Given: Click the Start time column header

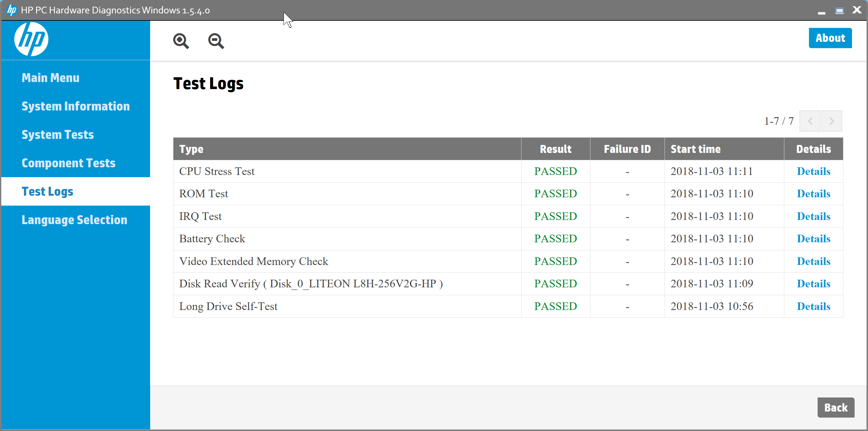Looking at the screenshot, I should click(696, 149).
